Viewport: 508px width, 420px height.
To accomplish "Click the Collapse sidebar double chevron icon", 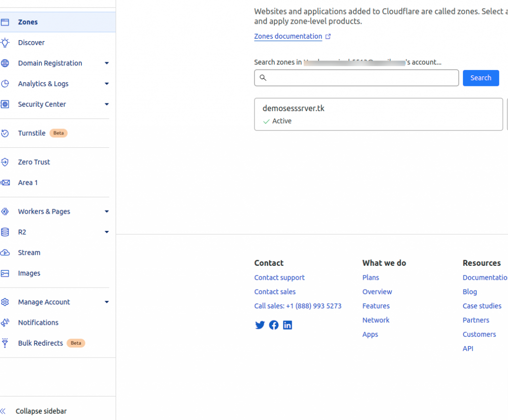I will (3, 411).
